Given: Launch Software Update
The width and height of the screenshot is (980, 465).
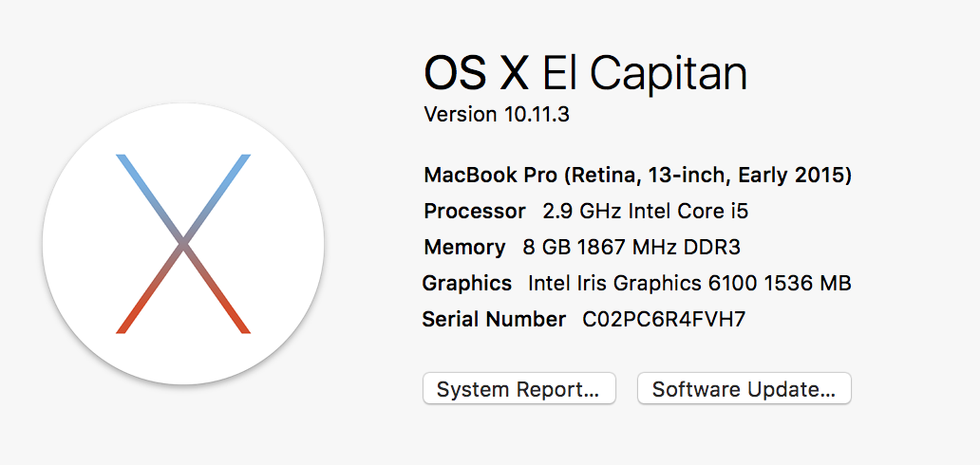Looking at the screenshot, I should tap(744, 389).
